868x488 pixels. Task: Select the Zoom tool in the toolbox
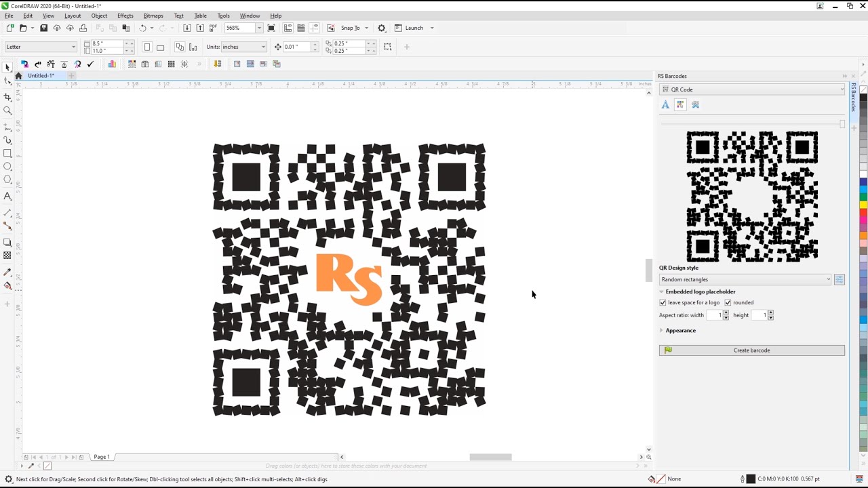pos(7,110)
